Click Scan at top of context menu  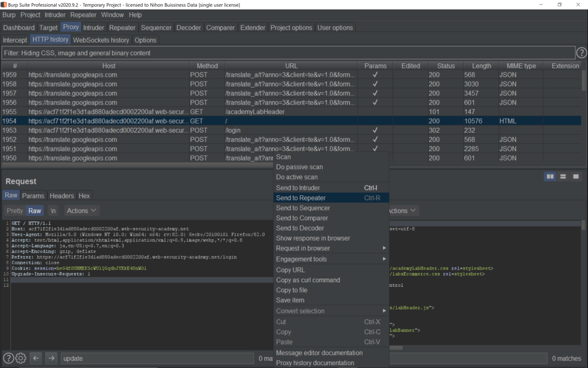(331, 157)
